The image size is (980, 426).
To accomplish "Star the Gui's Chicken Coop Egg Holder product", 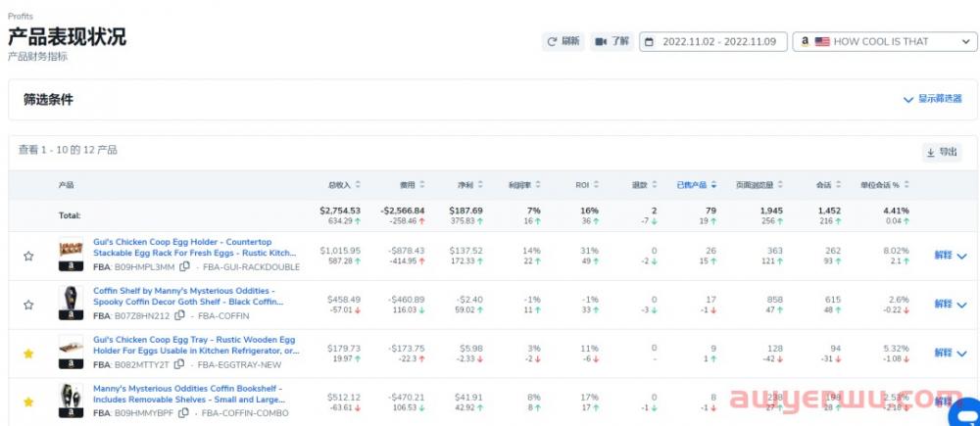I will coord(28,257).
